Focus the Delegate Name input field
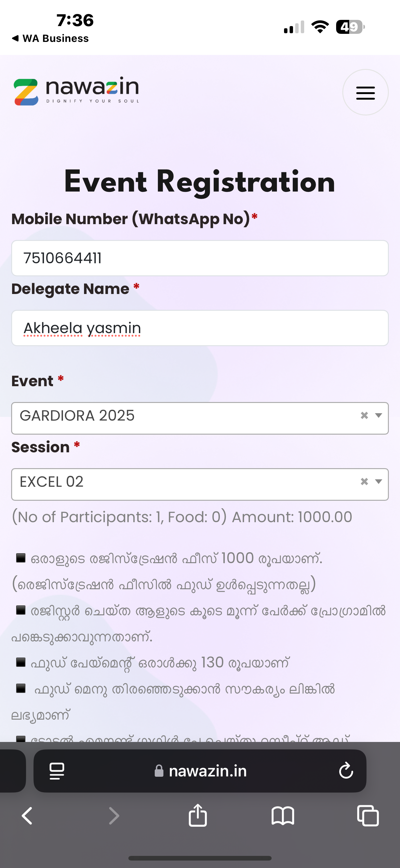The width and height of the screenshot is (400, 868). pos(200,328)
